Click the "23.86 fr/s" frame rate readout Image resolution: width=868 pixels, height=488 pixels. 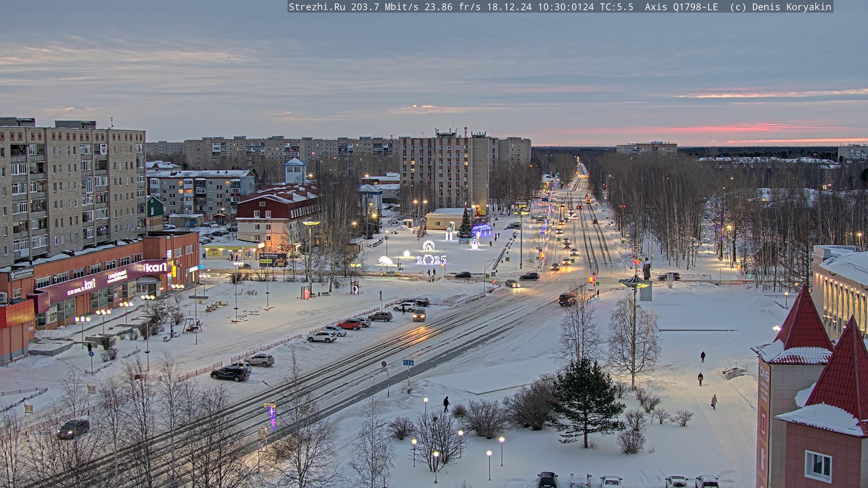point(453,7)
